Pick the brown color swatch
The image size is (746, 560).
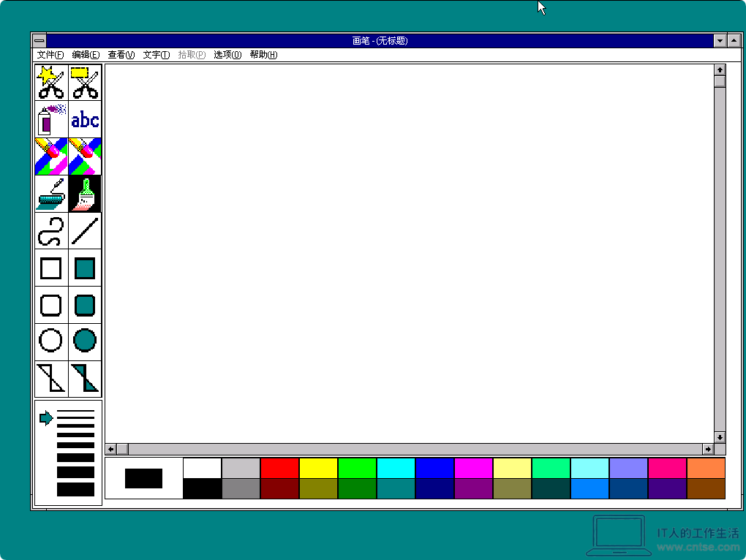click(x=706, y=488)
